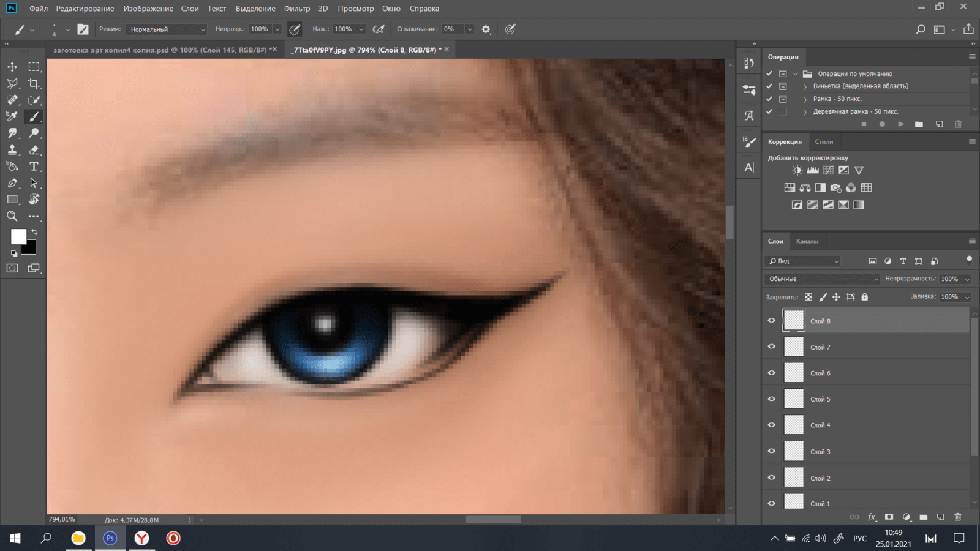Pick the white foreground color swatch
Image resolution: width=980 pixels, height=551 pixels.
18,236
